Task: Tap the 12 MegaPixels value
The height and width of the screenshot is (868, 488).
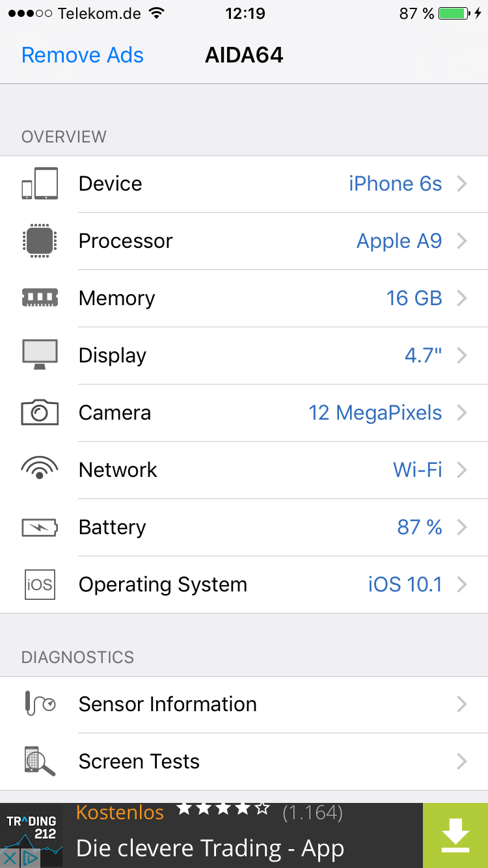Action: [375, 413]
